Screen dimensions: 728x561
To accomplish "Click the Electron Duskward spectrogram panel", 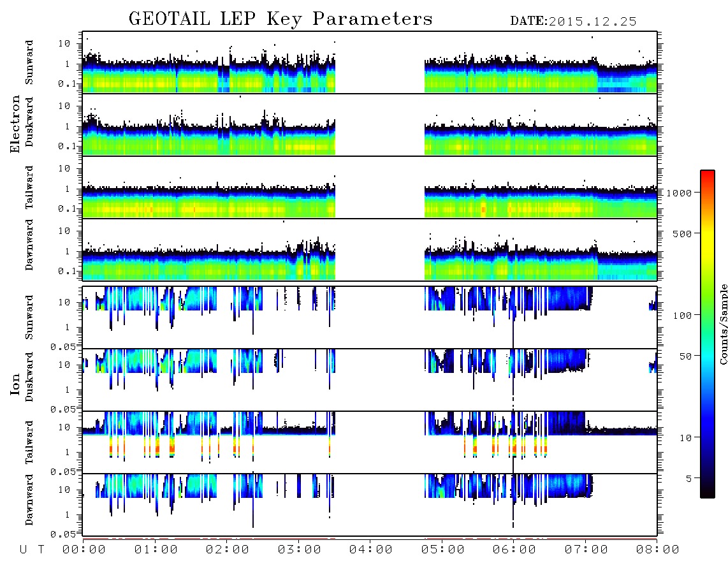I will pos(370,124).
